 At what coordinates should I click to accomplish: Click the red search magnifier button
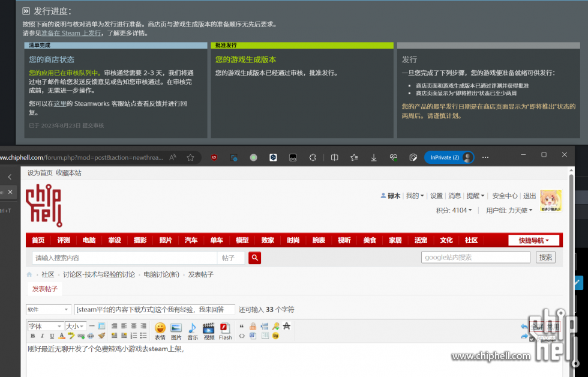pyautogui.click(x=254, y=258)
